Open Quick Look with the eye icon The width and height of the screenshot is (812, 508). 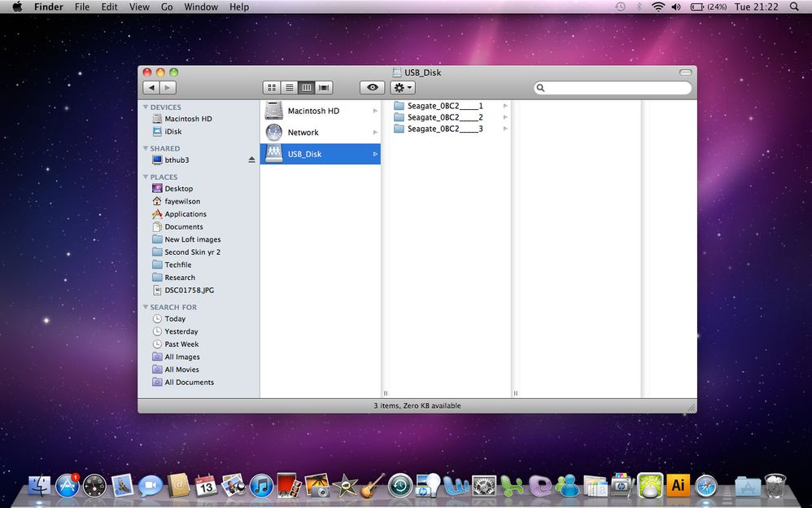(372, 87)
